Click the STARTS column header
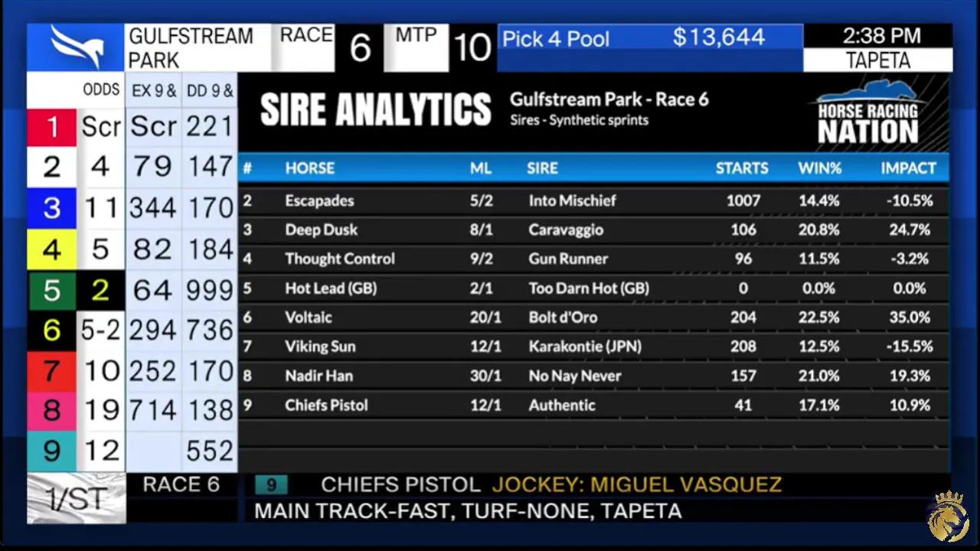Screen dimensions: 980x551 click(742, 168)
